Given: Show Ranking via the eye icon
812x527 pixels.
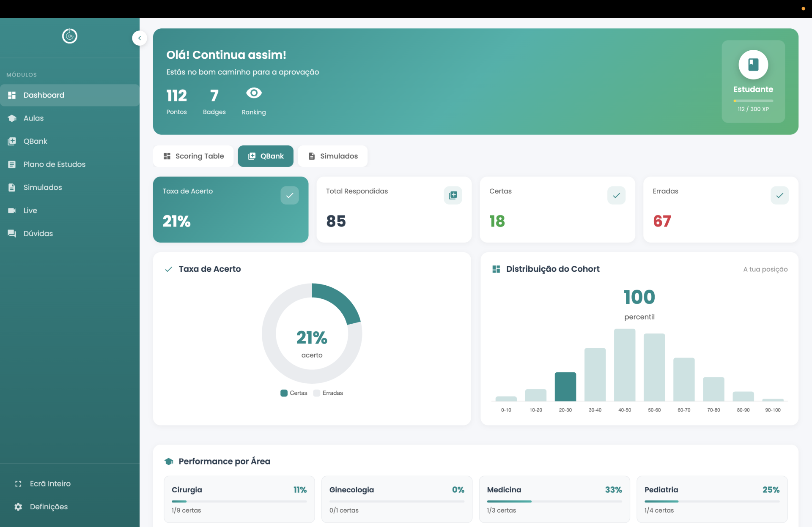Looking at the screenshot, I should tap(254, 93).
